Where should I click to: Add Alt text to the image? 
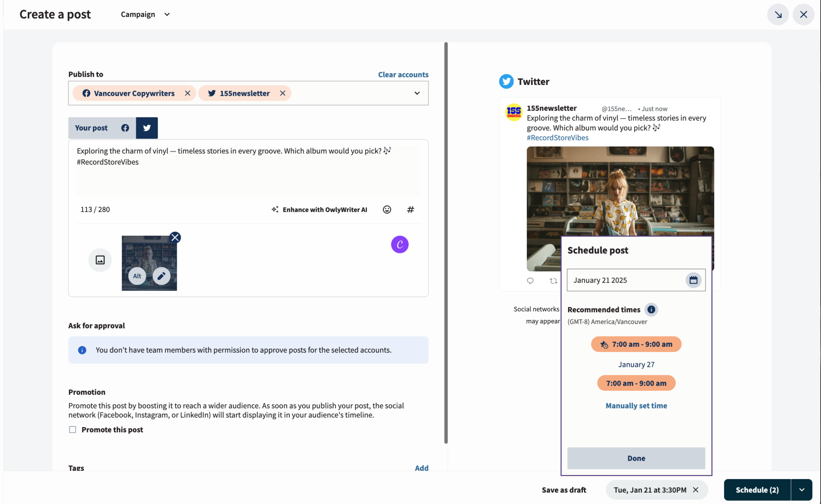(137, 276)
